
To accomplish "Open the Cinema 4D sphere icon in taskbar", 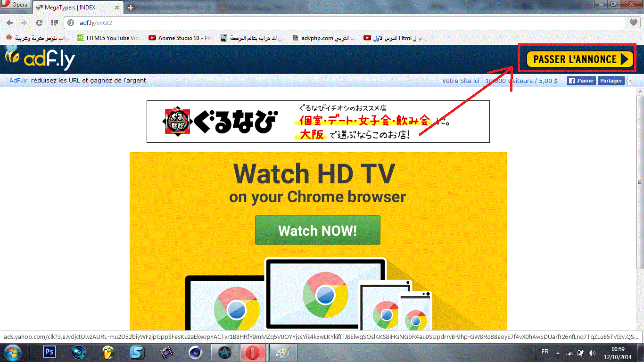I will (195, 352).
